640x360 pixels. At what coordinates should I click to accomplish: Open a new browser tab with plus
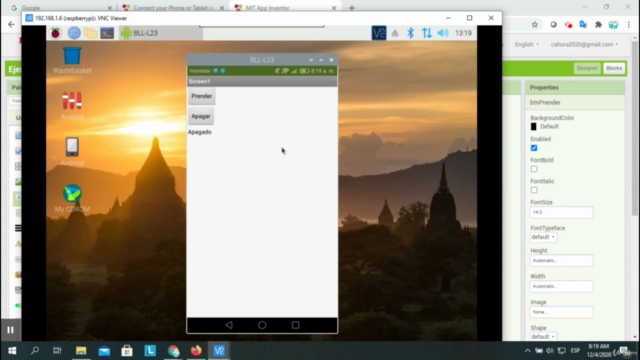(352, 8)
